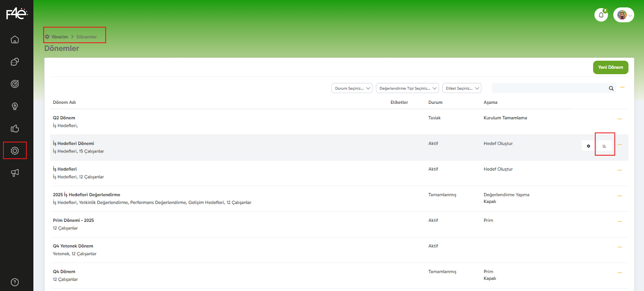Open the 2025 İş Hedefleri Değerlendirme period

tap(87, 195)
